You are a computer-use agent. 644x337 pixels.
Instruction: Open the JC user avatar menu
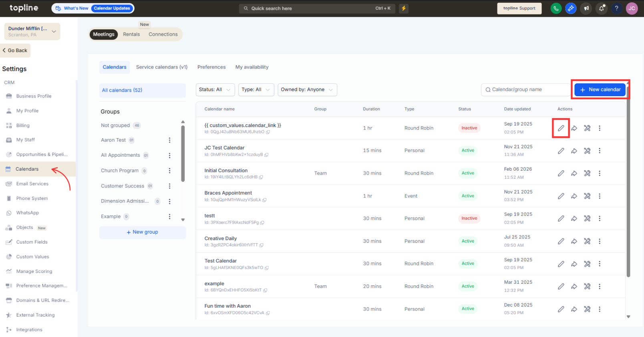632,8
